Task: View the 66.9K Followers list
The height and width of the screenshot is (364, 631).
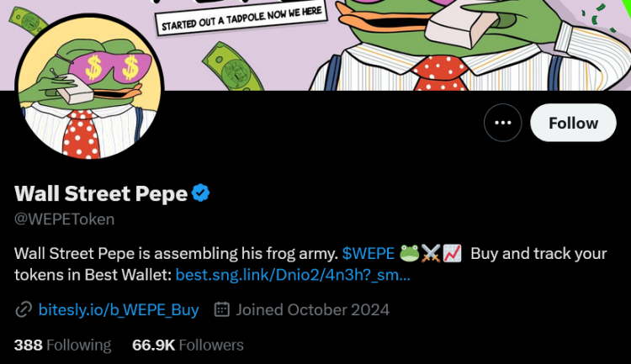Action: (188, 345)
